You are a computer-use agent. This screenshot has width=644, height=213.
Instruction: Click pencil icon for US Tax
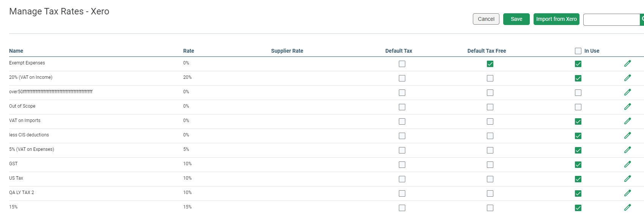628,179
